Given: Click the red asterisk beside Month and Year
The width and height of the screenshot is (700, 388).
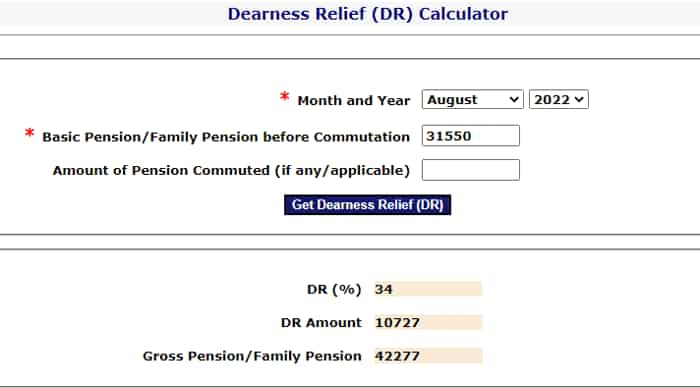Looking at the screenshot, I should 285,96.
